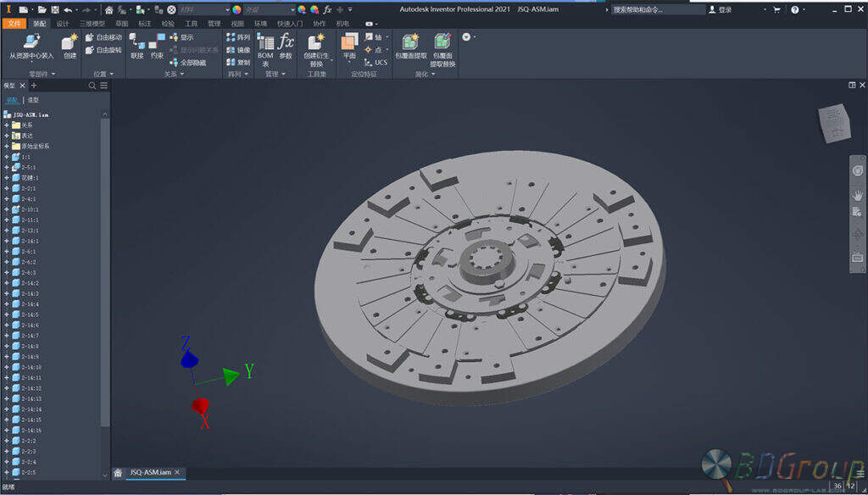
Task: Expand the 原始坐标系 origin folder
Action: (x=7, y=146)
